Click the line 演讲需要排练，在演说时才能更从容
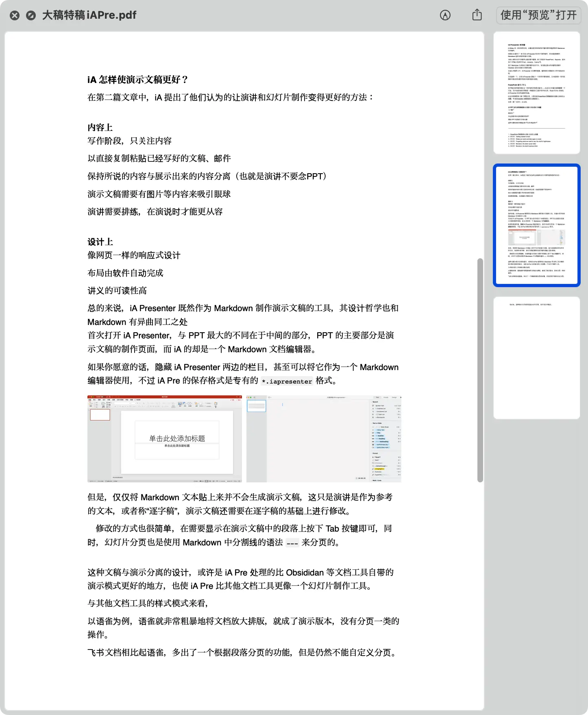This screenshot has height=715, width=588. [x=155, y=212]
